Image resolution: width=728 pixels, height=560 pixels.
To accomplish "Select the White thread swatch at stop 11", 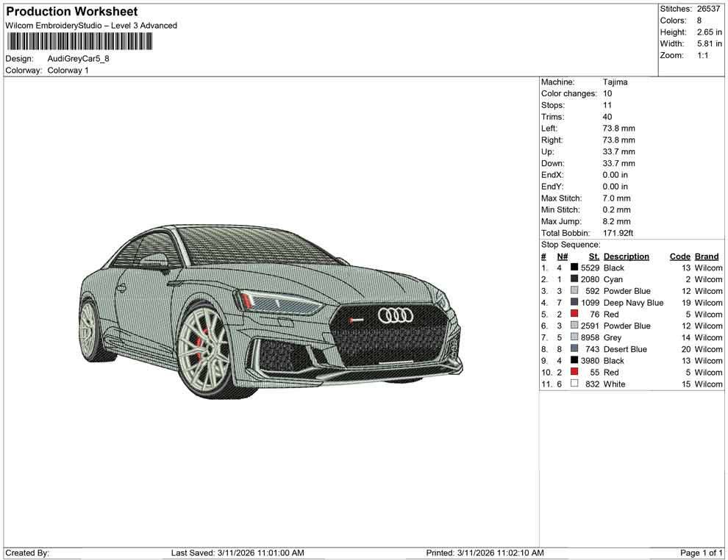I will (x=574, y=384).
